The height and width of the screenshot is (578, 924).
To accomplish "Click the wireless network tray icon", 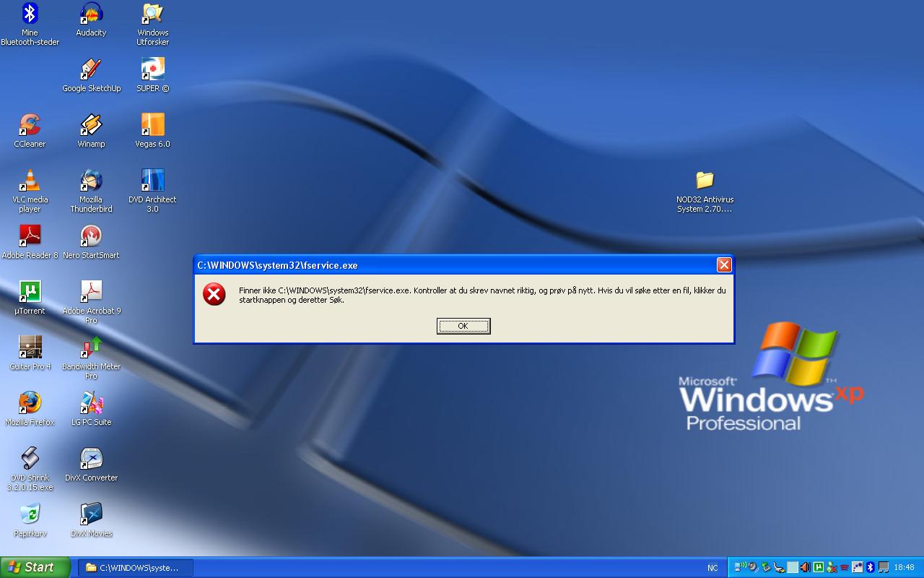I will pos(741,567).
